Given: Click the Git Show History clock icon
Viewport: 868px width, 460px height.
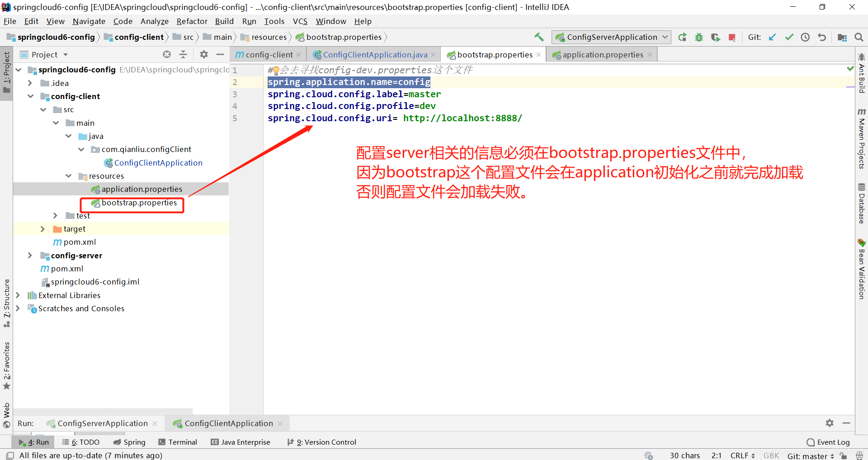Looking at the screenshot, I should coord(805,37).
